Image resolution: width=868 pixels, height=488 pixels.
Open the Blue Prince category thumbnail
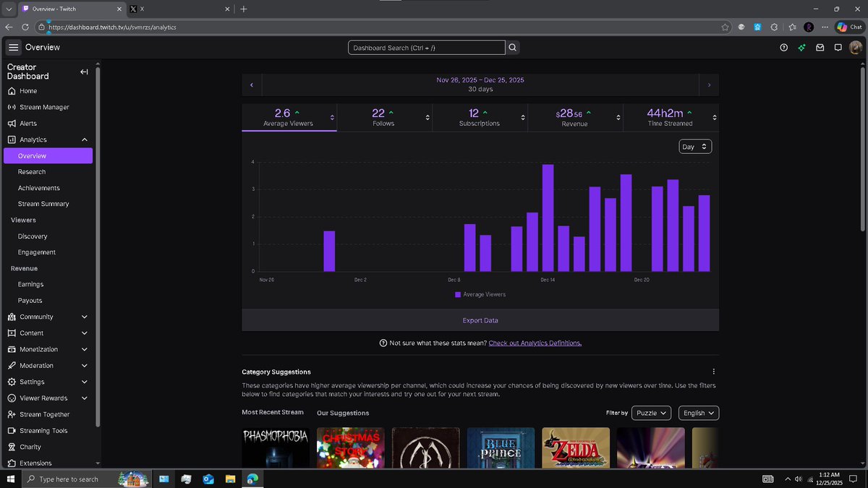[x=501, y=447]
